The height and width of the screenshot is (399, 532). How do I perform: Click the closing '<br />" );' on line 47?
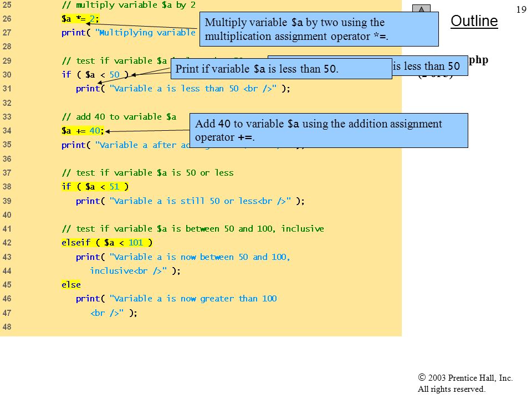click(114, 313)
